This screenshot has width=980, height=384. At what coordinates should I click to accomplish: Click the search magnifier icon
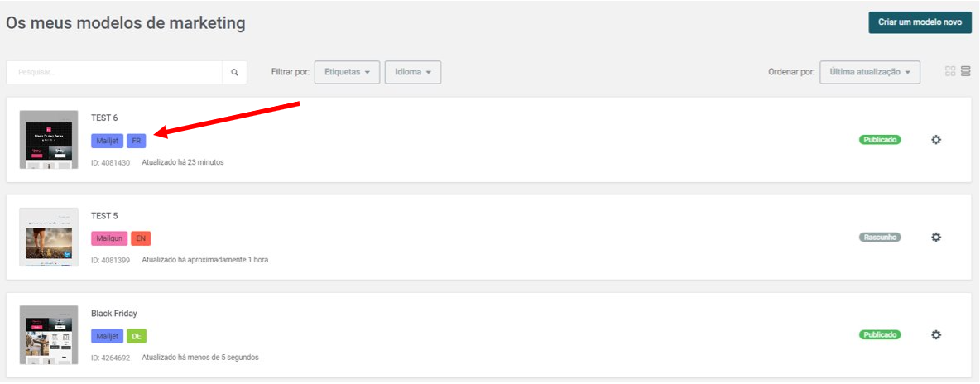coord(234,73)
